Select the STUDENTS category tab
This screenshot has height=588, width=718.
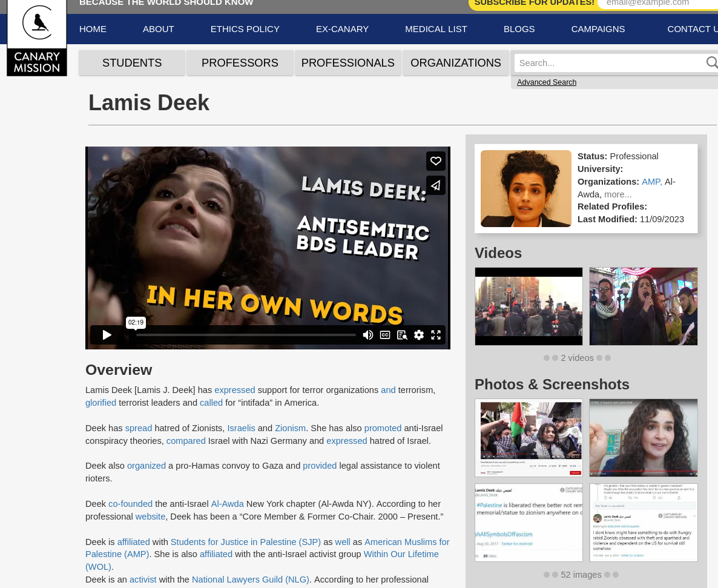coord(132,63)
